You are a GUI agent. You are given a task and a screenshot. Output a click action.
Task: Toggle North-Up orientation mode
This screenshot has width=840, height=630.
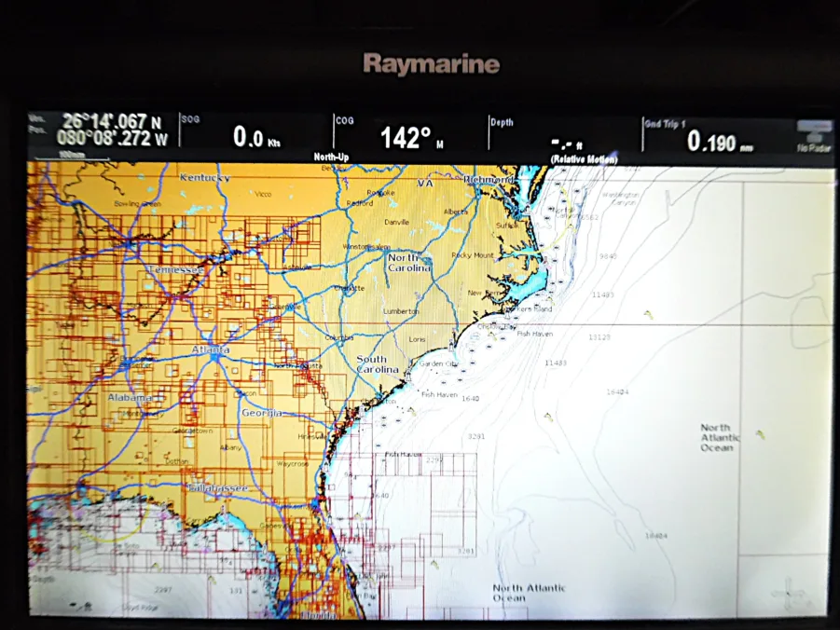click(333, 155)
